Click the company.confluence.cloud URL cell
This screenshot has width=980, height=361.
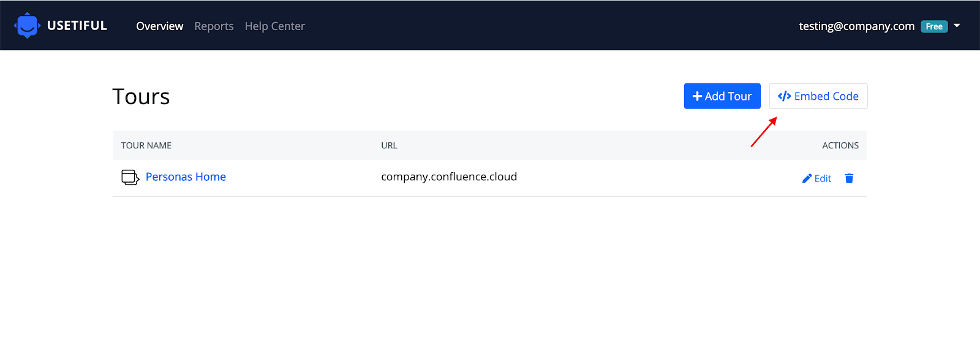point(449,177)
